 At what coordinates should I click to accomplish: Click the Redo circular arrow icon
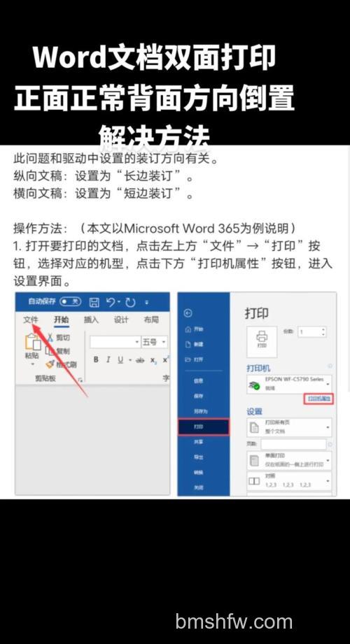pyautogui.click(x=130, y=303)
